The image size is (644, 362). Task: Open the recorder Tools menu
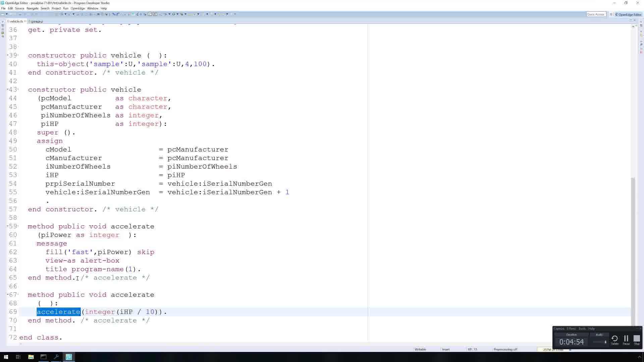point(582,329)
